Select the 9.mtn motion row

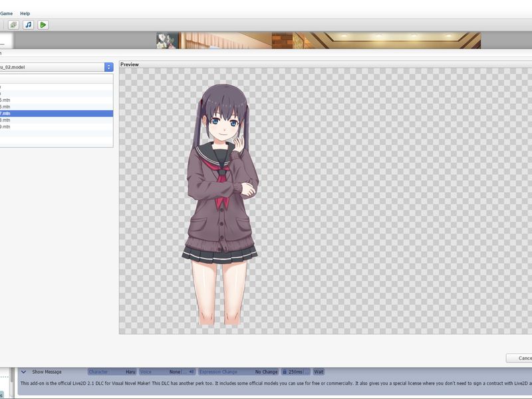[57, 126]
